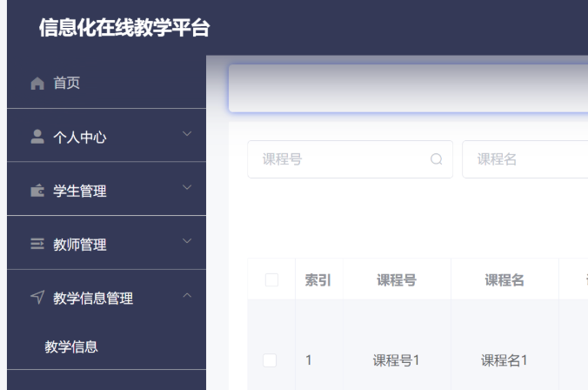The width and height of the screenshot is (588, 390).
Task: Collapse the 教学信息管理 chevron arrow
Action: [186, 297]
